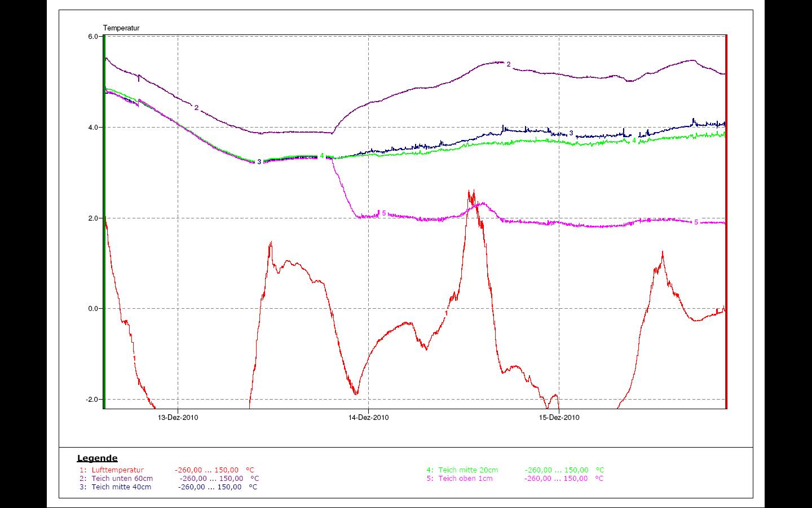Image resolution: width=812 pixels, height=508 pixels.
Task: Click the green start cursor line
Action: coord(104,226)
